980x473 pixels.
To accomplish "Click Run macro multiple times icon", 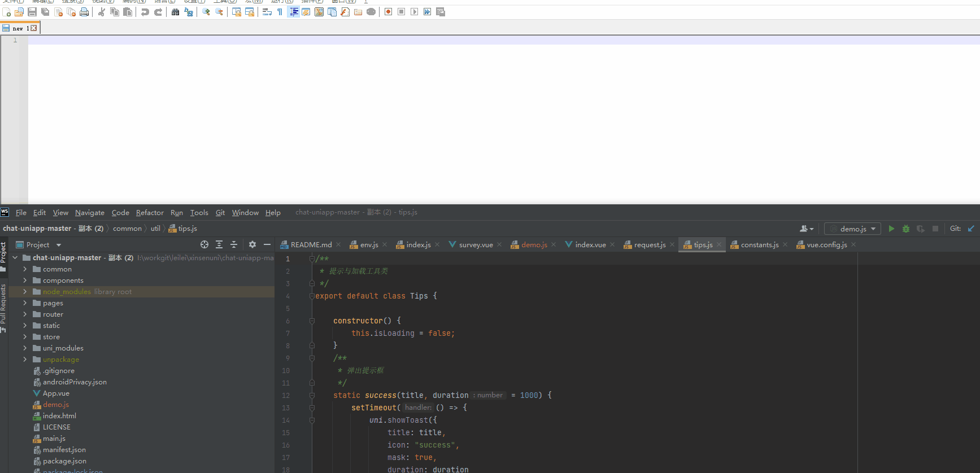I will tap(428, 12).
